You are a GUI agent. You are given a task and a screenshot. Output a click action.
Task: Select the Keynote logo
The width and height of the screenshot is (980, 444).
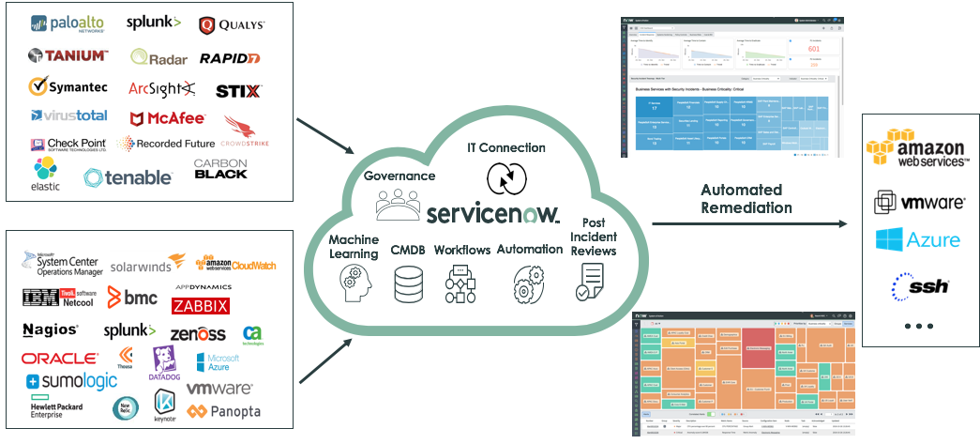coord(165,406)
